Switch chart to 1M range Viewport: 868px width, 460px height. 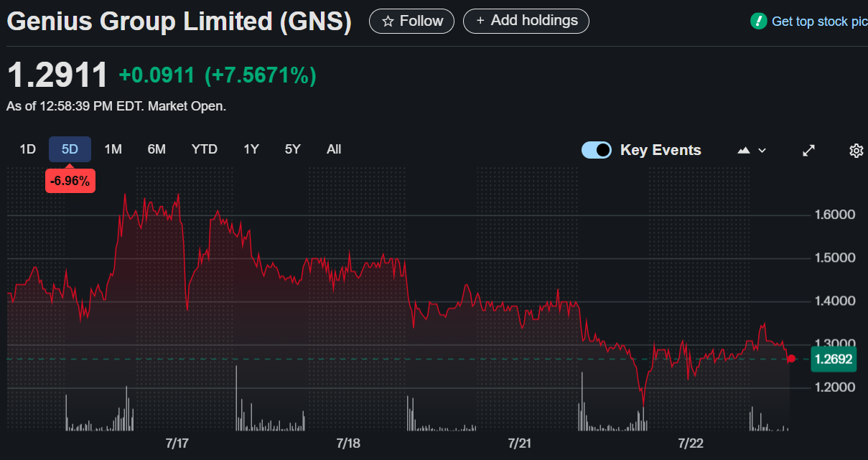[113, 149]
